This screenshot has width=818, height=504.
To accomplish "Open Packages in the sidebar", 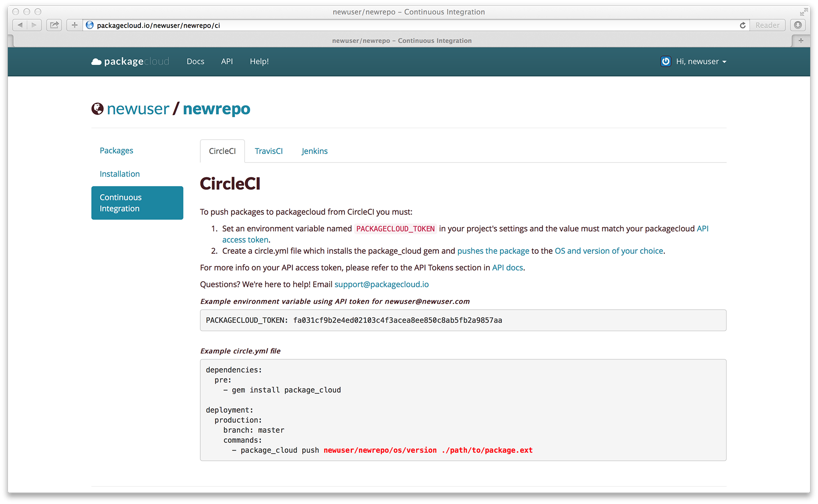I will point(116,150).
